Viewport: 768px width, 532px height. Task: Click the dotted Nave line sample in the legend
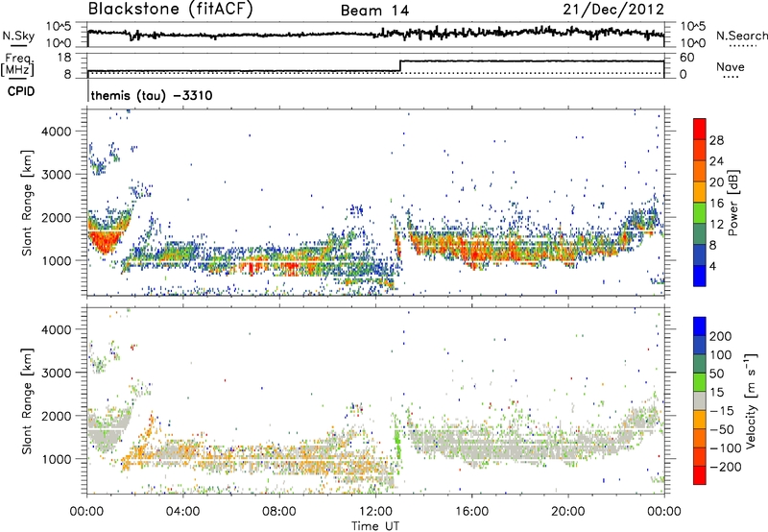point(731,78)
